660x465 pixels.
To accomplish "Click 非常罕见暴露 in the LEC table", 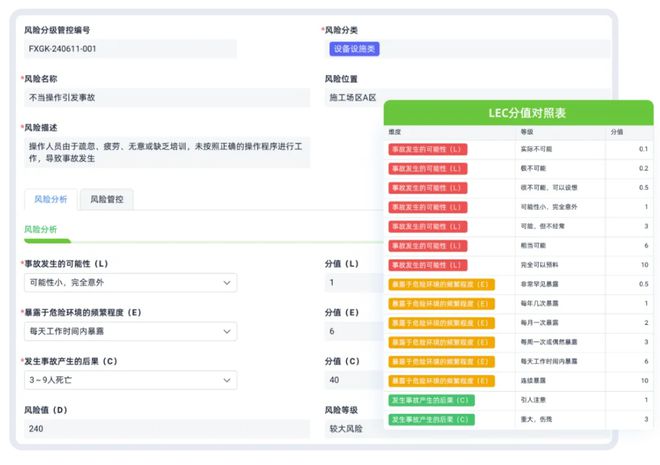I will tap(540, 284).
